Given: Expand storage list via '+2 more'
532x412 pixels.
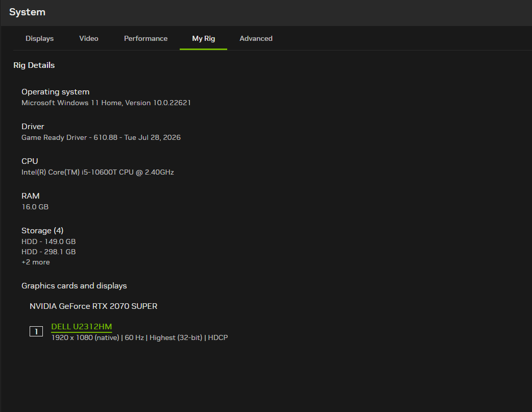Looking at the screenshot, I should [36, 262].
